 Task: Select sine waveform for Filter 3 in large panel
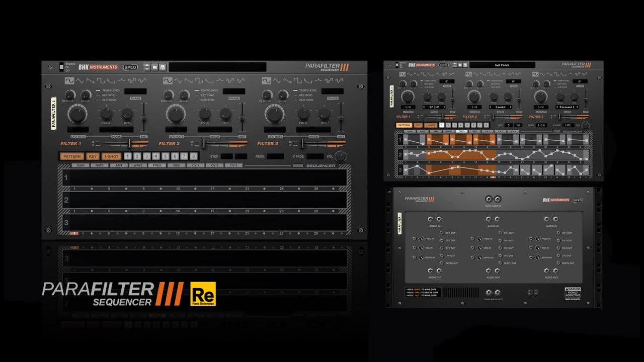click(266, 80)
